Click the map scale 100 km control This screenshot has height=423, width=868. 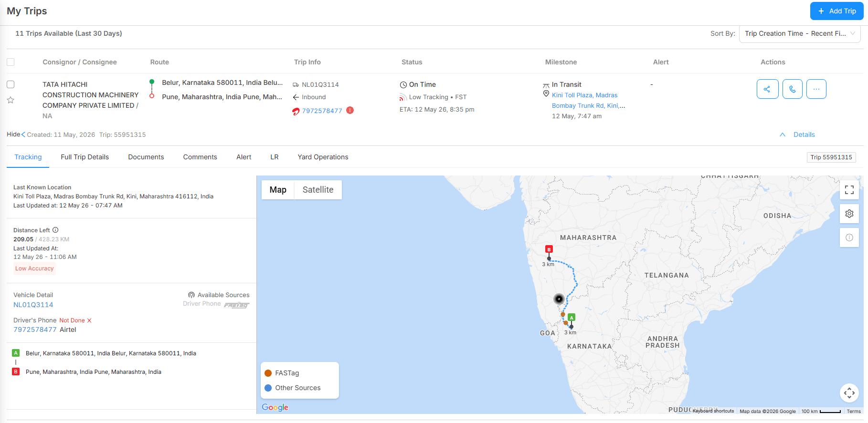coord(821,411)
